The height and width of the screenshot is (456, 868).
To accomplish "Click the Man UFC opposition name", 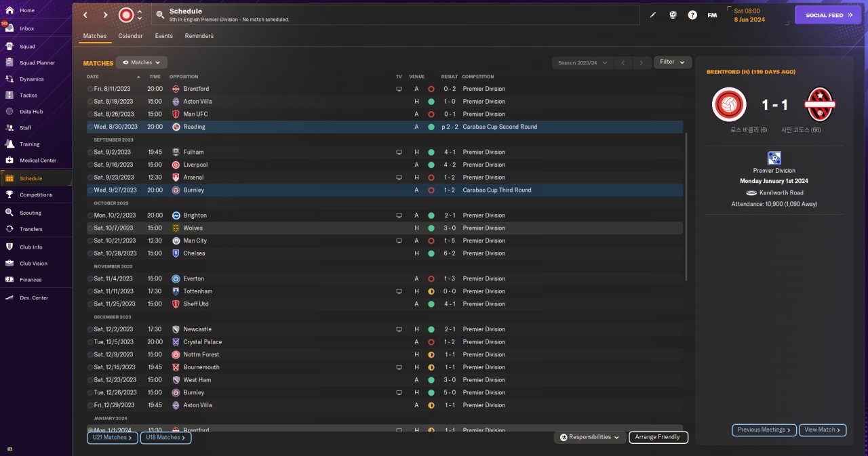I will (x=195, y=114).
